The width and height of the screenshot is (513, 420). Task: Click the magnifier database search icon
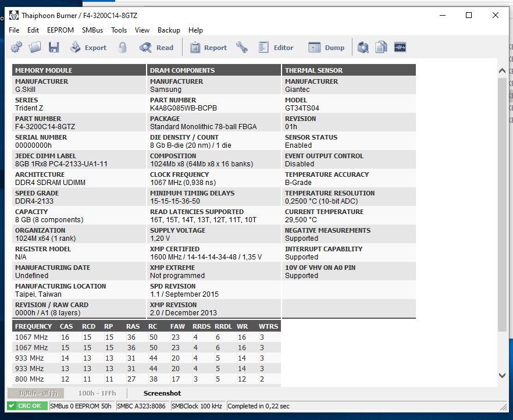pyautogui.click(x=363, y=48)
